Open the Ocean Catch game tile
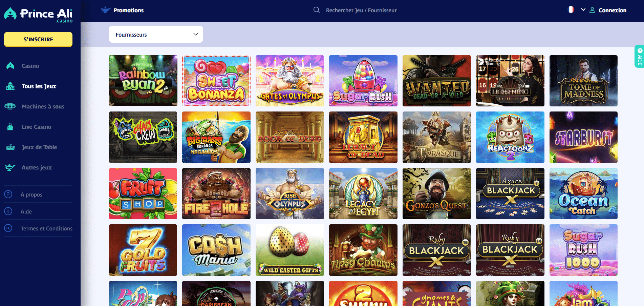 [583, 193]
